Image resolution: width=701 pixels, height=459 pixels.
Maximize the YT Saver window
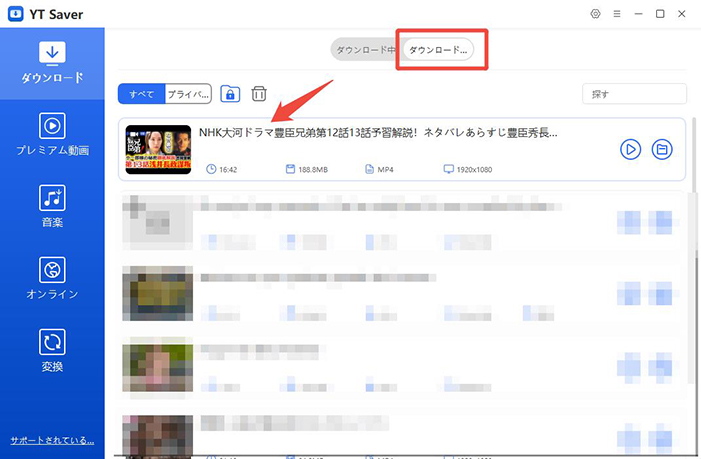click(660, 14)
